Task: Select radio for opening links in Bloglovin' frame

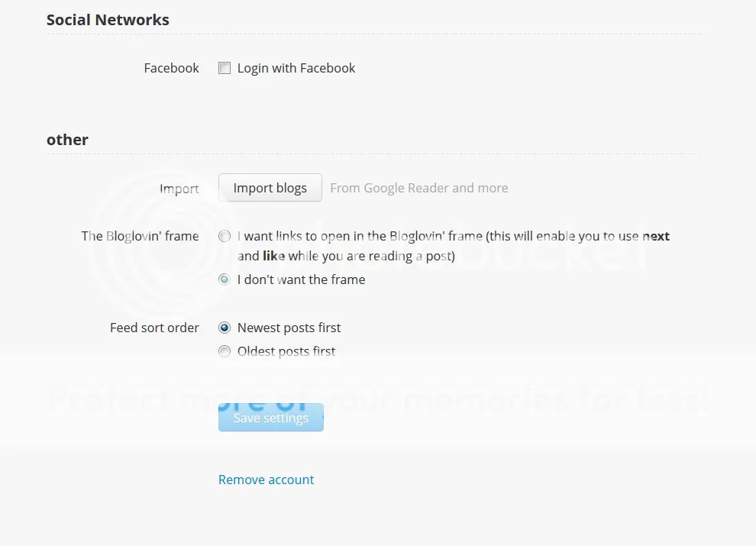Action: (225, 237)
